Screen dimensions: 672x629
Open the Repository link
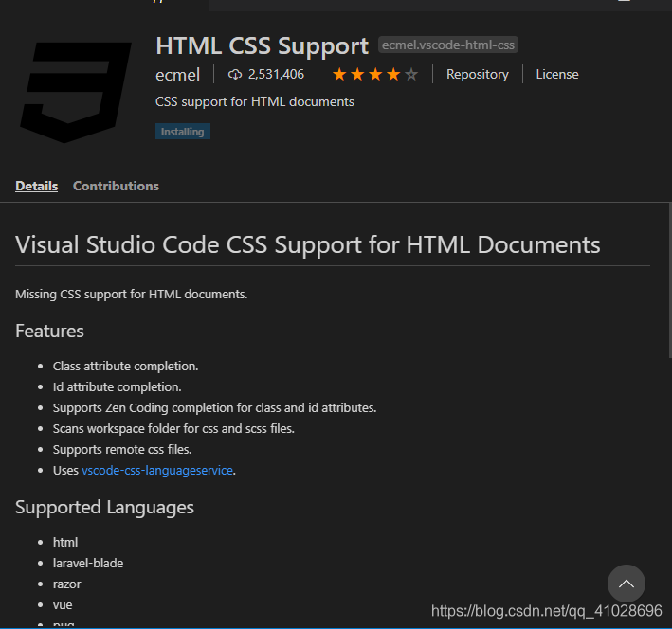478,74
